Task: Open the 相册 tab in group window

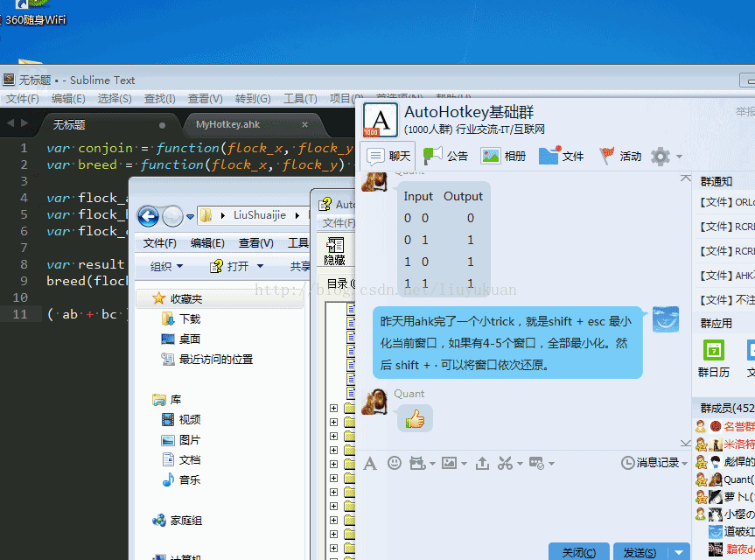Action: 503,157
